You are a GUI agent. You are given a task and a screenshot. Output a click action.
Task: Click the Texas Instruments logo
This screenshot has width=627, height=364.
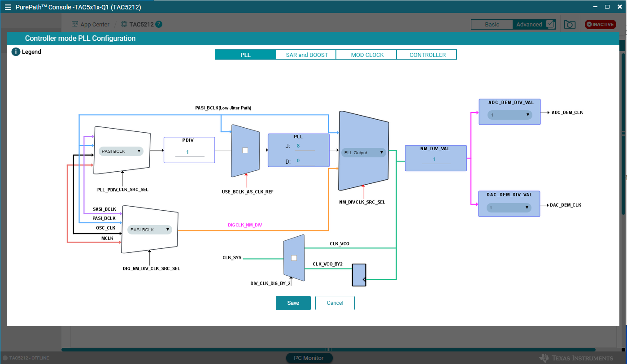pos(576,358)
